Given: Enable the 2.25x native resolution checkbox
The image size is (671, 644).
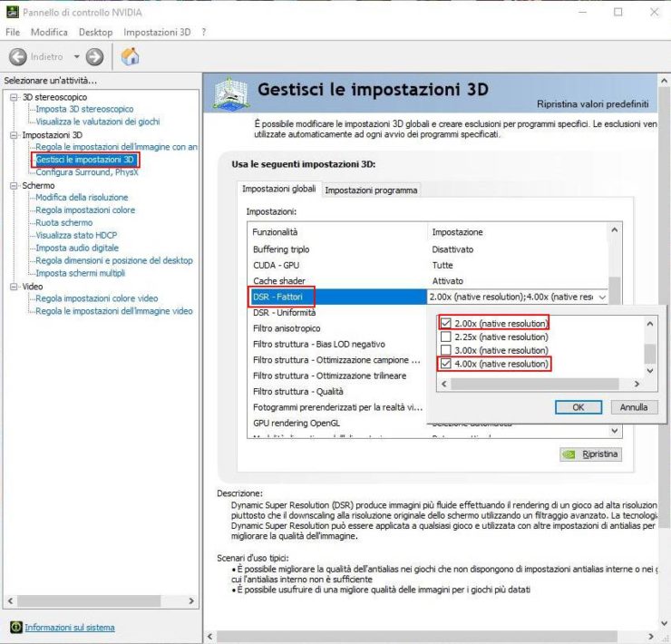Looking at the screenshot, I should click(445, 337).
